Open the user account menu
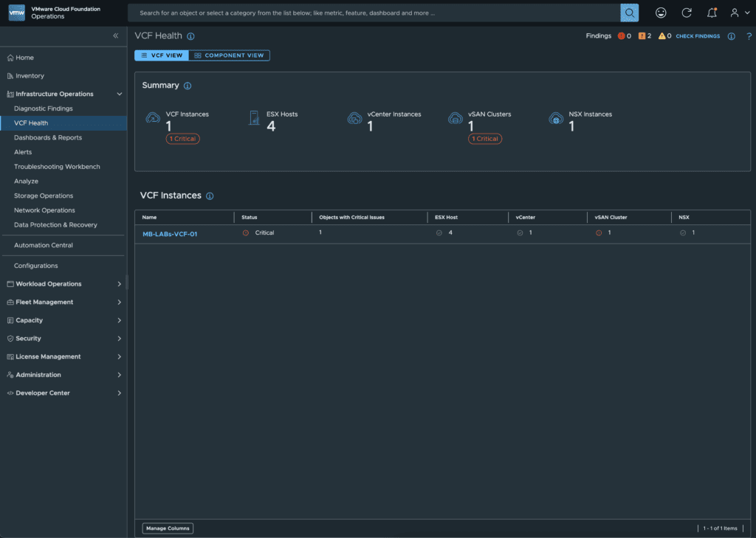The image size is (756, 538). pos(737,13)
